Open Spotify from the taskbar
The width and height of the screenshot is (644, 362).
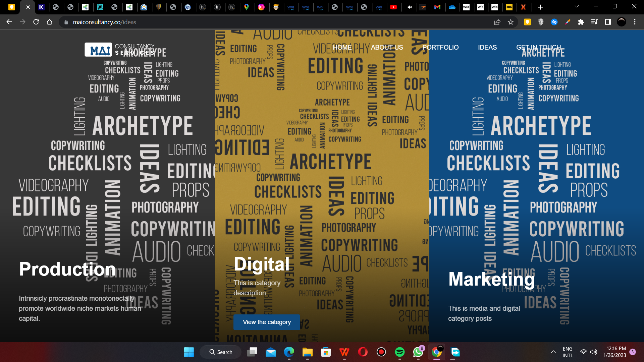pos(399,352)
